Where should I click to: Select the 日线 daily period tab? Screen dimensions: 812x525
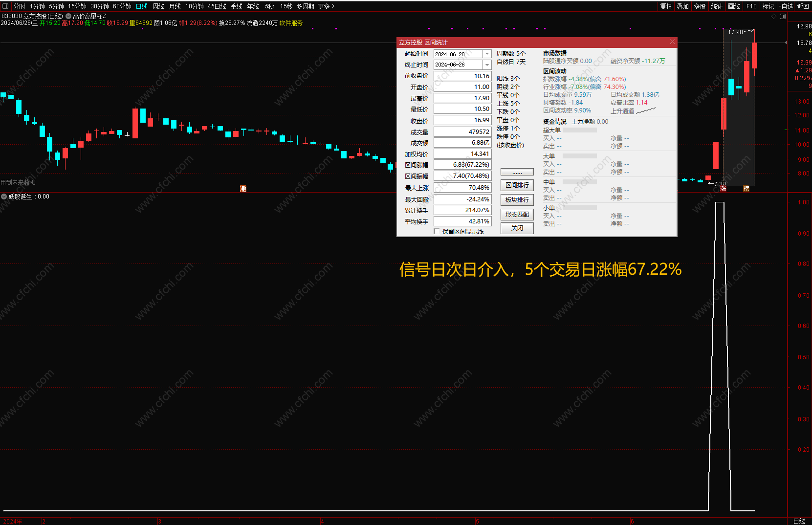142,6
